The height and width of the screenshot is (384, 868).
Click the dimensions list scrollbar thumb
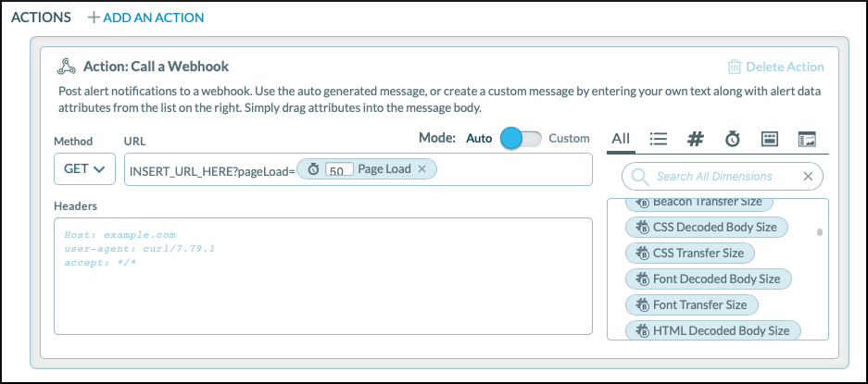tap(820, 232)
